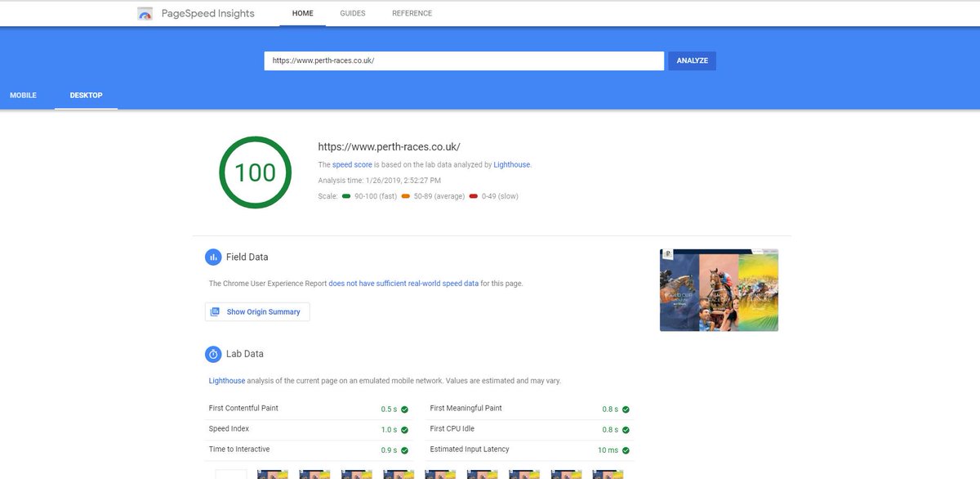Click the First Meaningful Paint label

click(x=466, y=408)
